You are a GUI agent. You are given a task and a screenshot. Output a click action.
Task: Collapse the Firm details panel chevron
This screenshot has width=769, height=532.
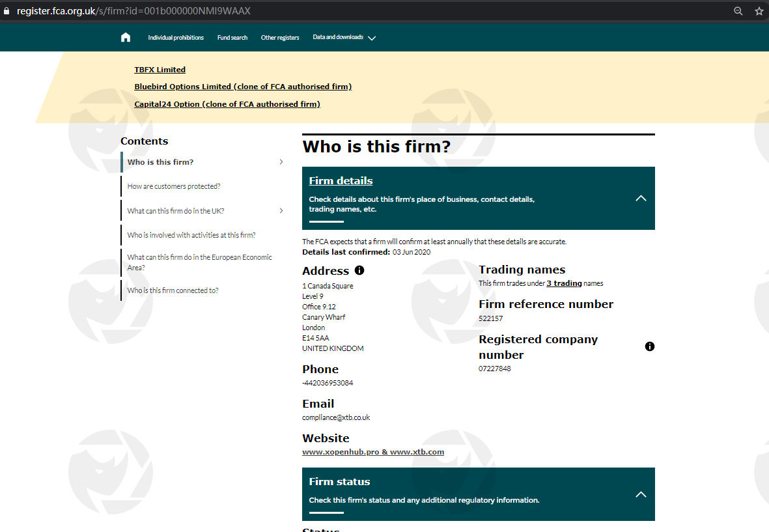pos(641,198)
